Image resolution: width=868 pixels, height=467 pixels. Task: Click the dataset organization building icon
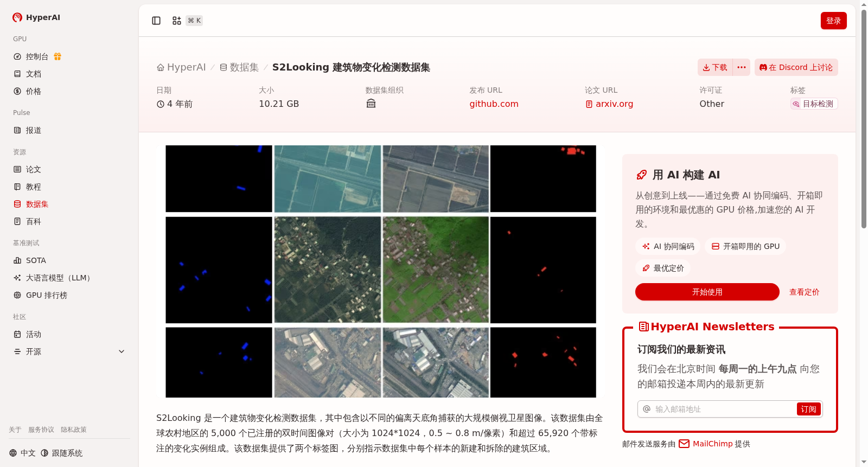click(371, 104)
